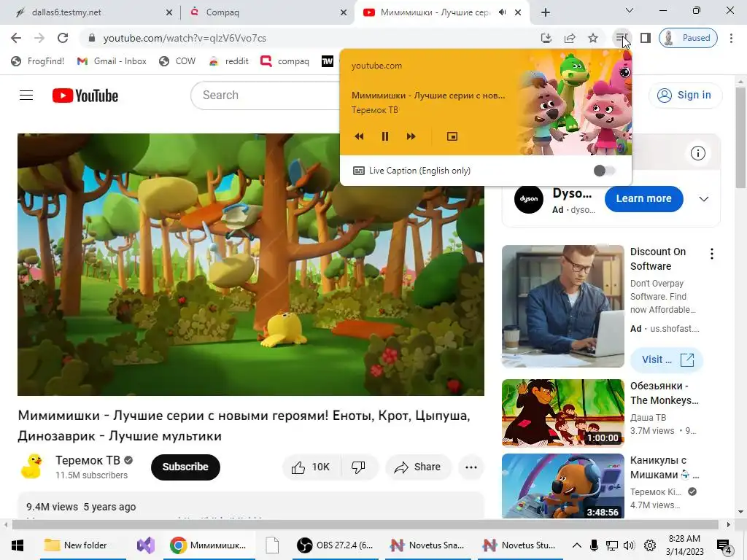Mute the tab via its speaker icon

pos(502,12)
